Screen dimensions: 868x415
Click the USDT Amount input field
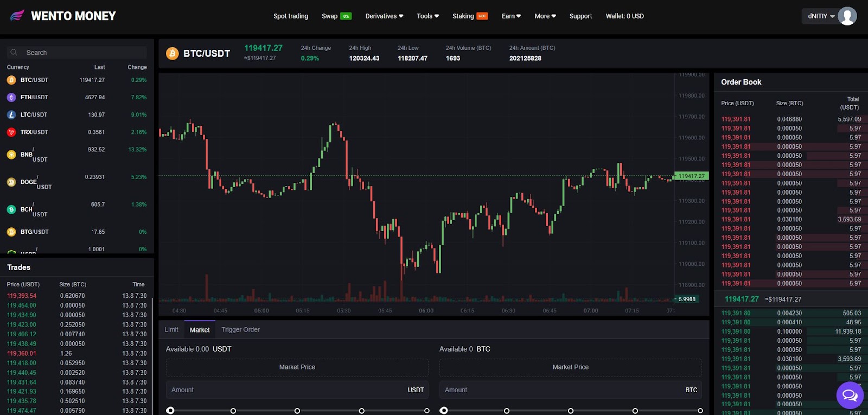[x=288, y=390]
